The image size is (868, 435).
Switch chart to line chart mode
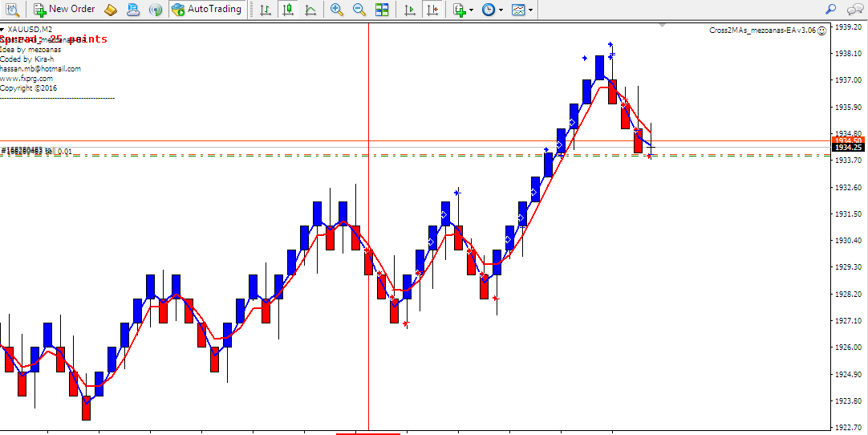click(x=310, y=10)
